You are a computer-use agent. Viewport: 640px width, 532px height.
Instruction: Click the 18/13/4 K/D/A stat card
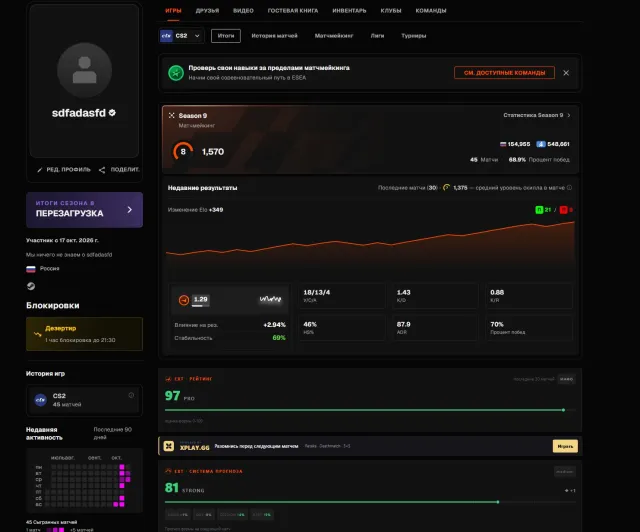(342, 296)
